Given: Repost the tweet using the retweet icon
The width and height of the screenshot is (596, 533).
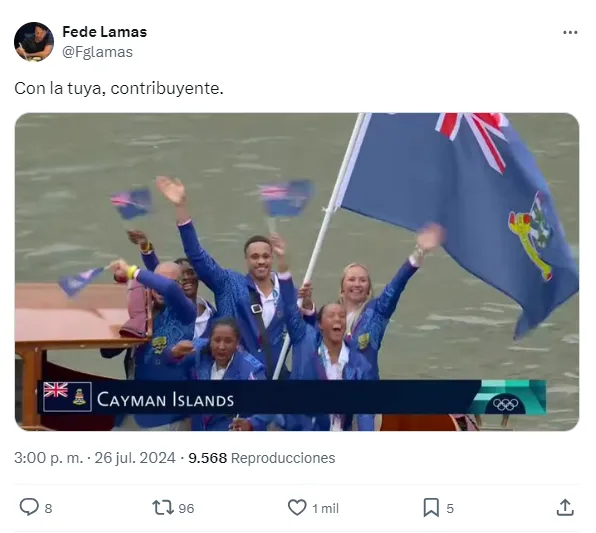Looking at the screenshot, I should click(x=163, y=508).
